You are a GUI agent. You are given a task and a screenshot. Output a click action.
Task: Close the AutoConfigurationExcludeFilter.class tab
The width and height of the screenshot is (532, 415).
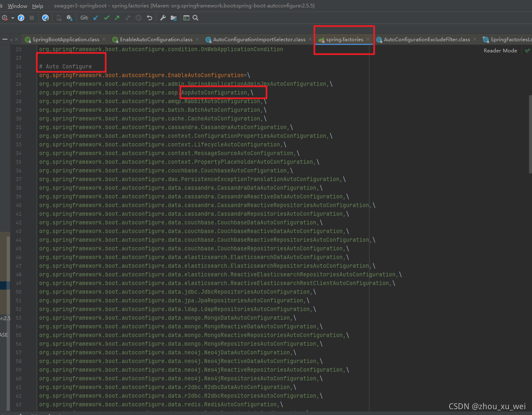tap(475, 40)
